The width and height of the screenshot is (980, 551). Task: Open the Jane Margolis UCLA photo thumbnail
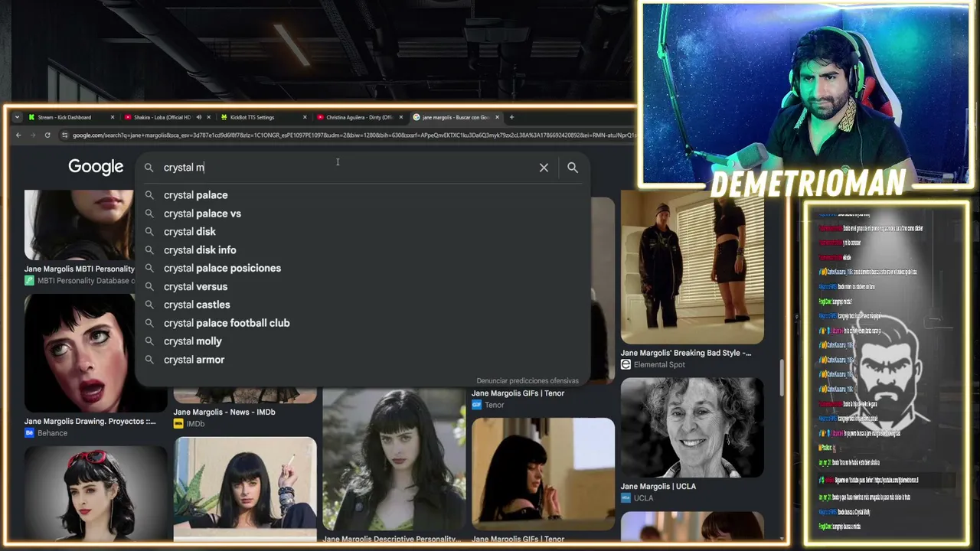coord(692,428)
